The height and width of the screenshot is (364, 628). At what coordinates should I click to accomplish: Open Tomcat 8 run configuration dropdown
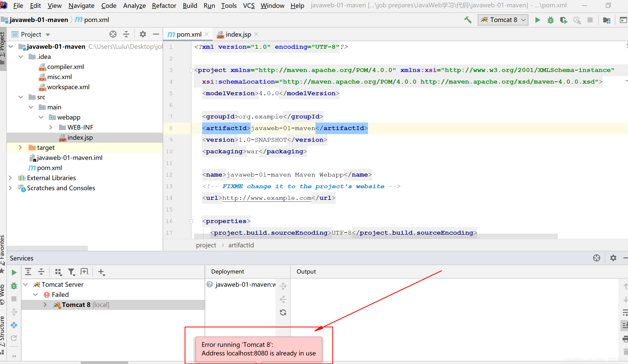point(503,20)
